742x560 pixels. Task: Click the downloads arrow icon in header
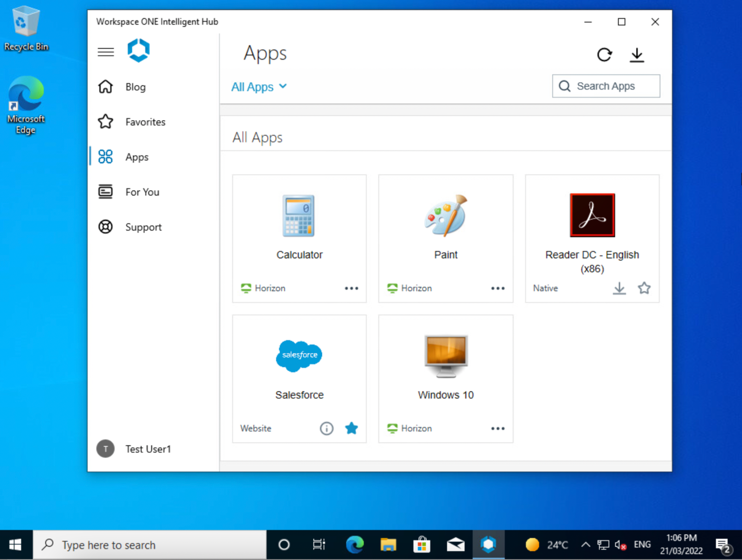click(636, 54)
